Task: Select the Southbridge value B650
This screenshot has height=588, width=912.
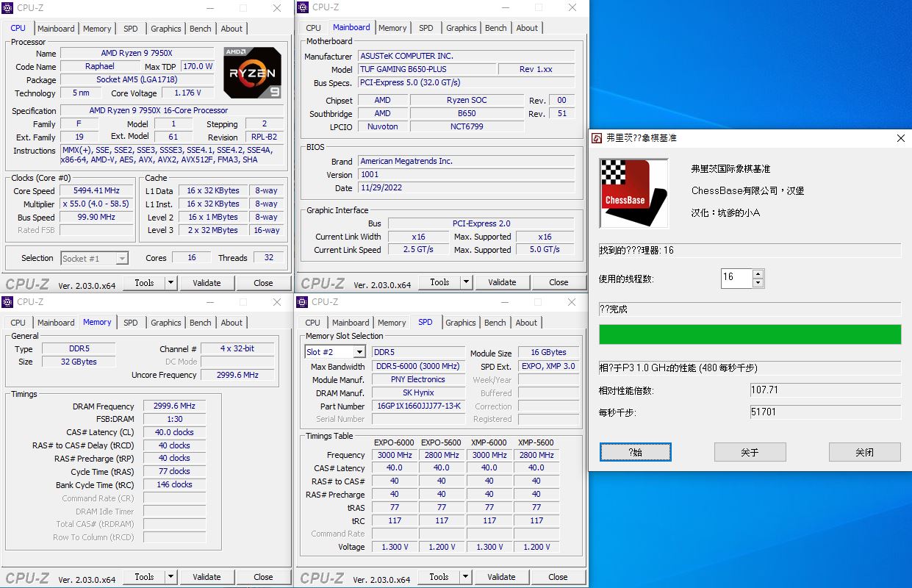Action: (x=467, y=113)
